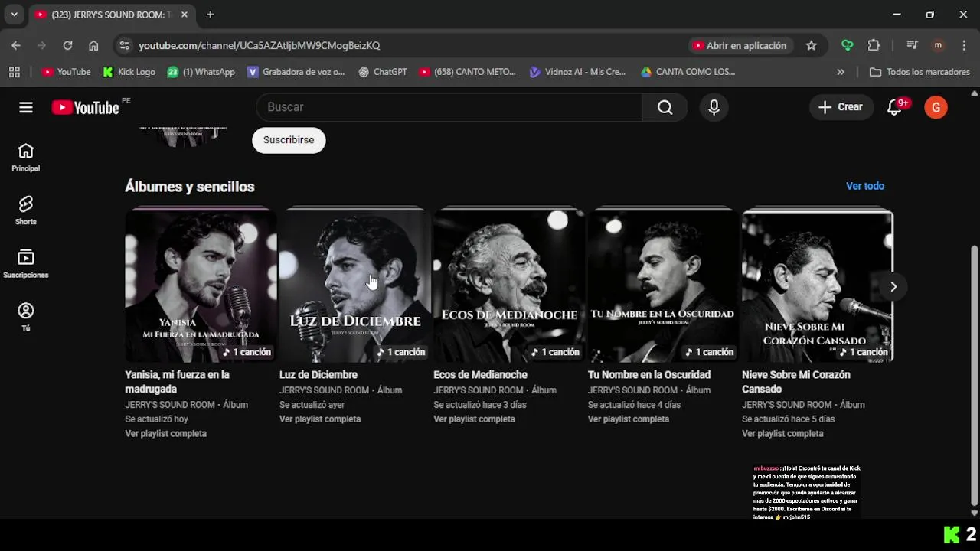Image resolution: width=980 pixels, height=551 pixels.
Task: Expand the tab search dropdown arrow
Action: [14, 15]
